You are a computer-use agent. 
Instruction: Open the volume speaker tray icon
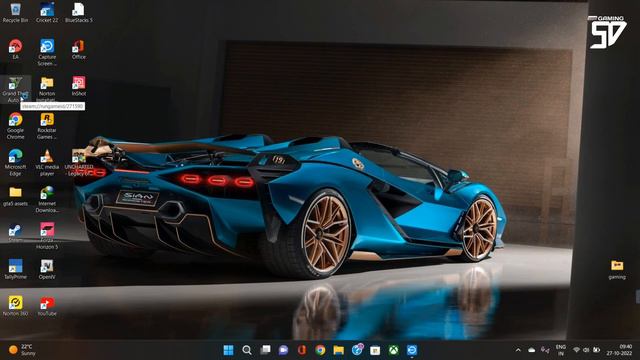point(586,350)
